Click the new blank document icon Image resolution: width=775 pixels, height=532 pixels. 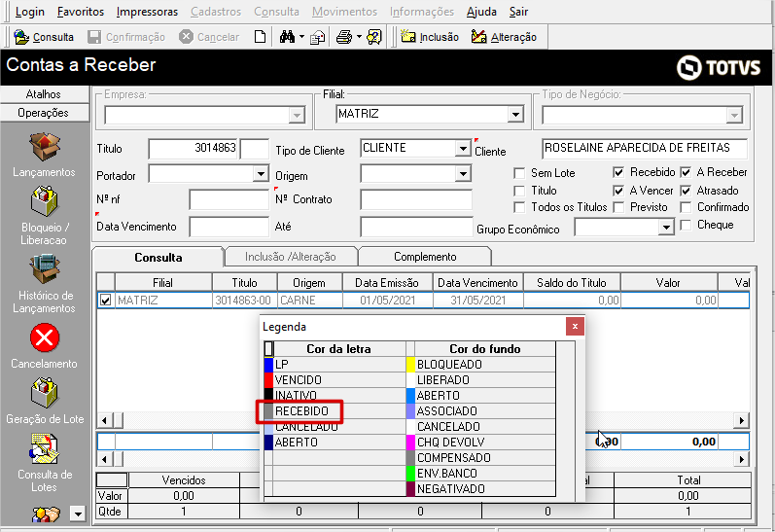260,37
